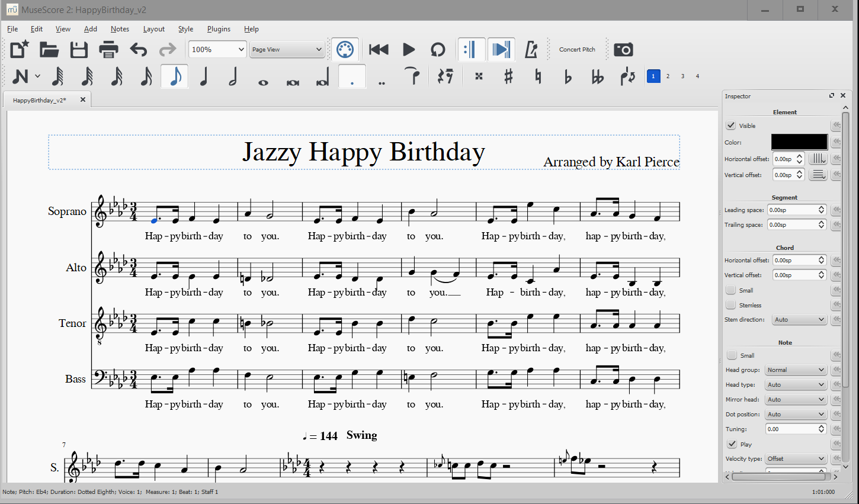Flip stem direction
The height and width of the screenshot is (504, 859).
[x=627, y=76]
